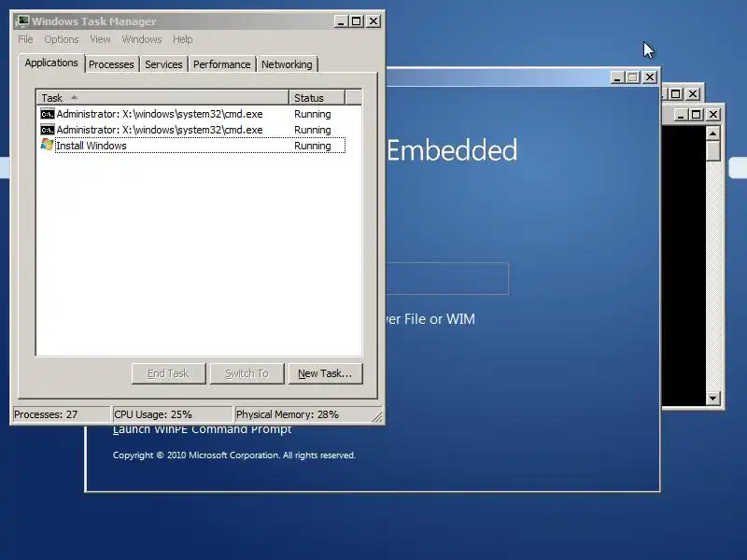Click the Processes: 27 status bar entry
The height and width of the screenshot is (560, 747).
(x=60, y=414)
